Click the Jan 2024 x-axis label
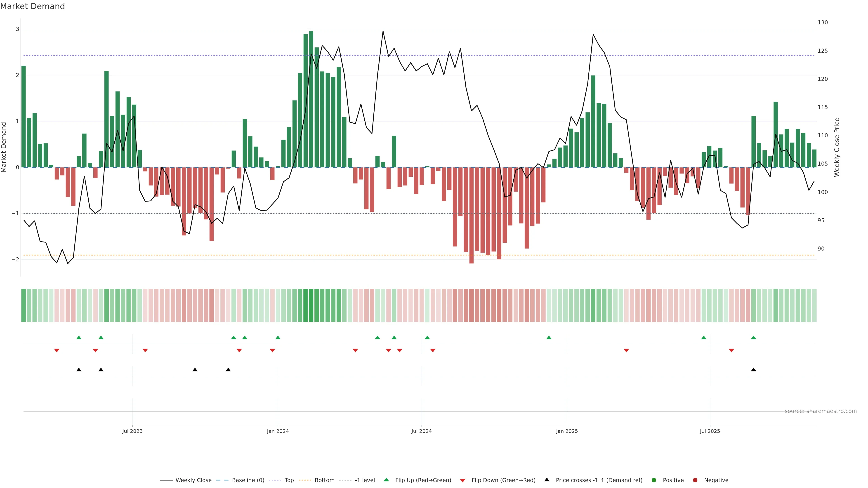The width and height of the screenshot is (868, 488). pos(278,431)
